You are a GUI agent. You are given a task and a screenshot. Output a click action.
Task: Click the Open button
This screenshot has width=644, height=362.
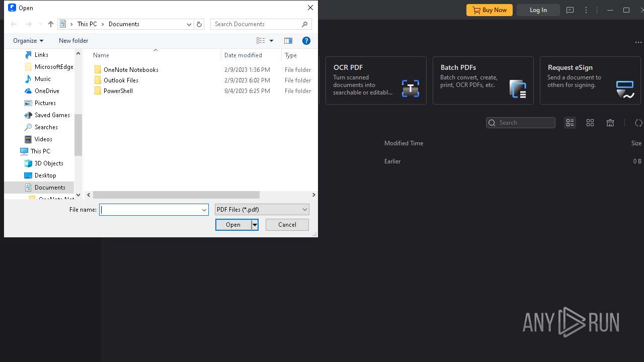click(233, 225)
